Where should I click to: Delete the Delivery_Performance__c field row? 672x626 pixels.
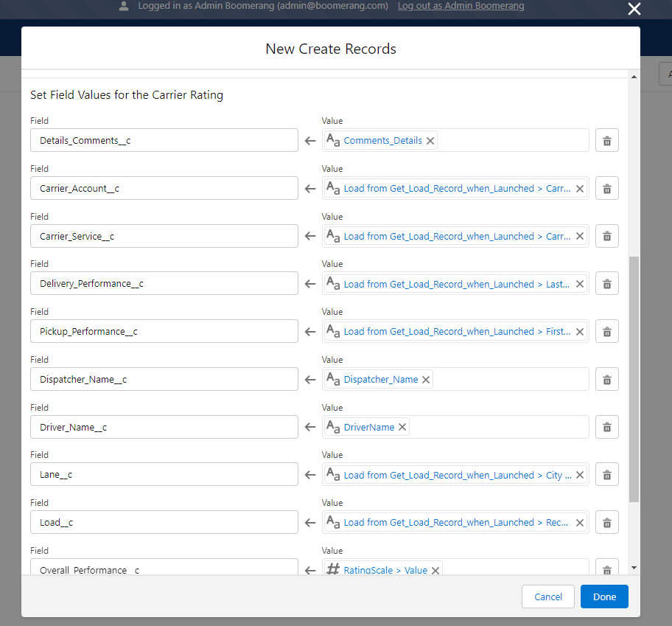[606, 284]
